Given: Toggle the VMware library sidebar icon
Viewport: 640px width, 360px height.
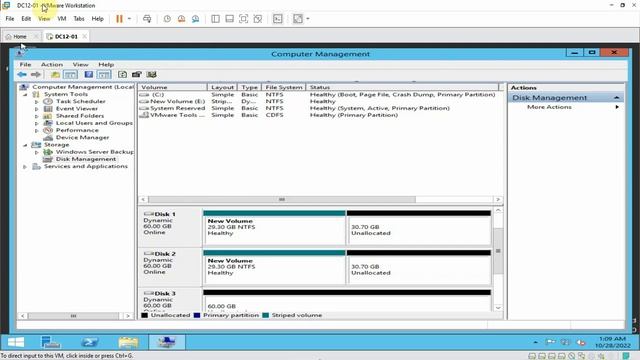Looking at the screenshot, I should [216, 19].
